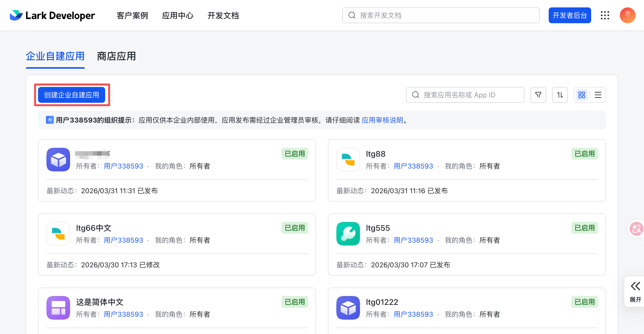Select the 企业自建应用 tab
Screen dimensions: 644x334
(x=55, y=56)
